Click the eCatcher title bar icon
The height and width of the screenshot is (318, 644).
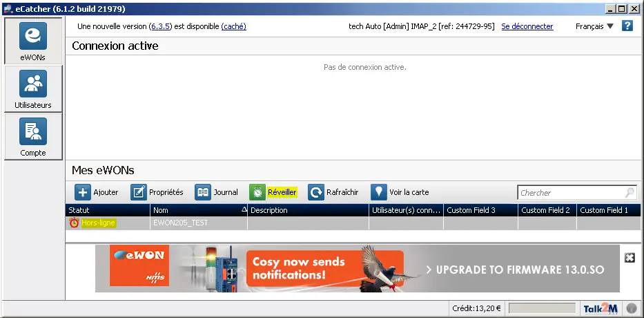pos(8,8)
